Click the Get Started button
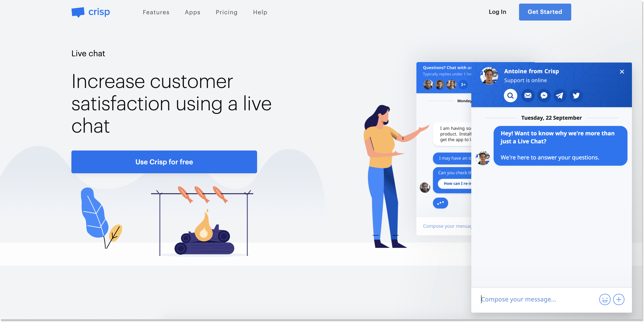This screenshot has height=322, width=644. click(x=545, y=12)
